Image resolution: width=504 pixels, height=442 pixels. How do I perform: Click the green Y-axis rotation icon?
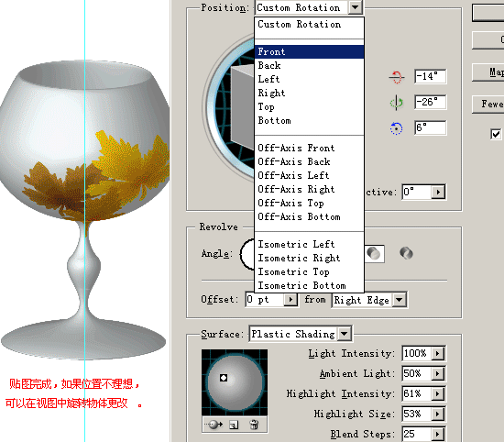[396, 103]
